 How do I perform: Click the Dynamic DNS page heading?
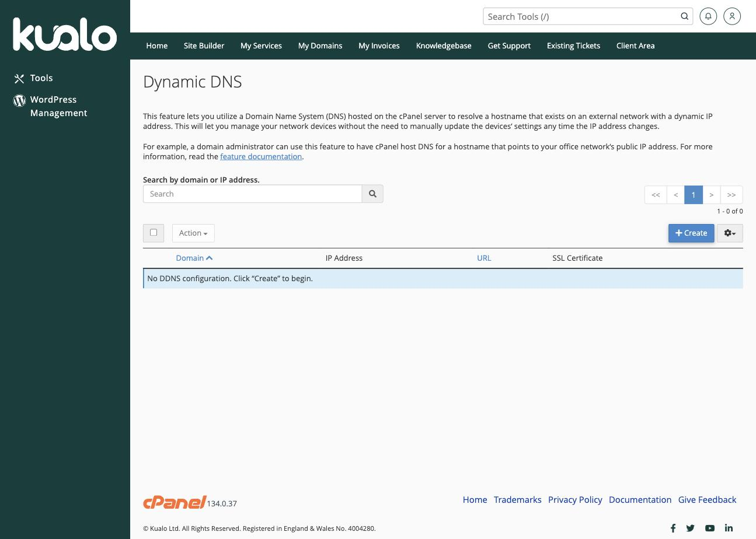pyautogui.click(x=192, y=82)
